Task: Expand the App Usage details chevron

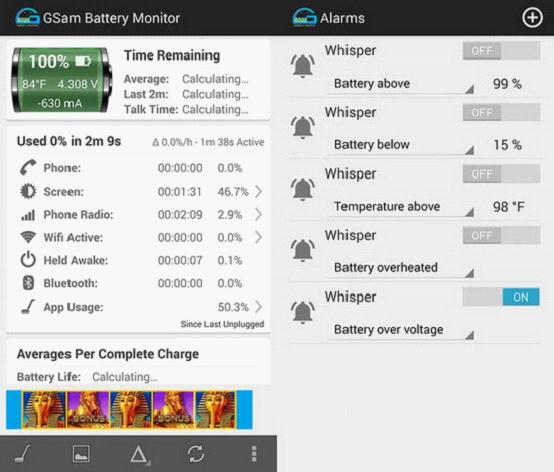Action: (x=259, y=307)
